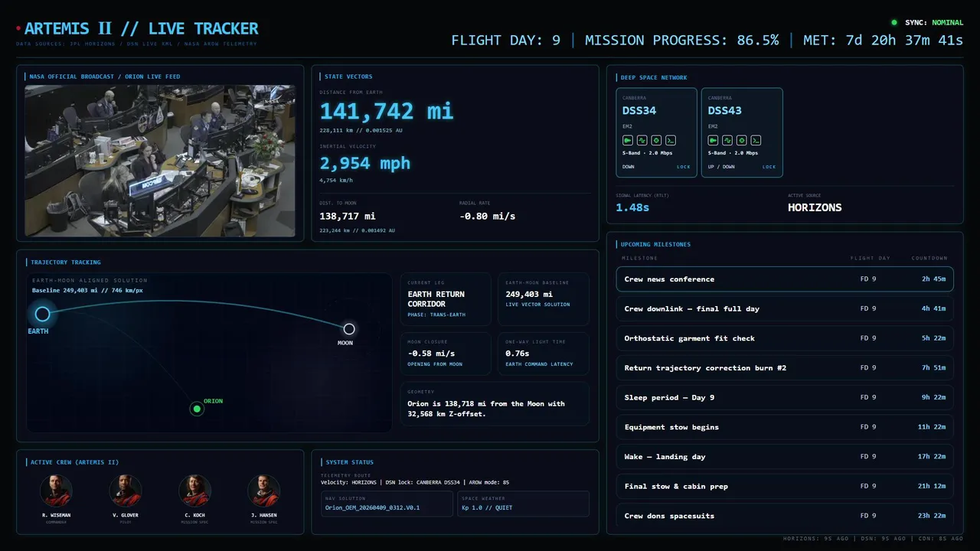Click the 23h 22m countdown value
Viewport: 980px width, 551px height.
[932, 516]
